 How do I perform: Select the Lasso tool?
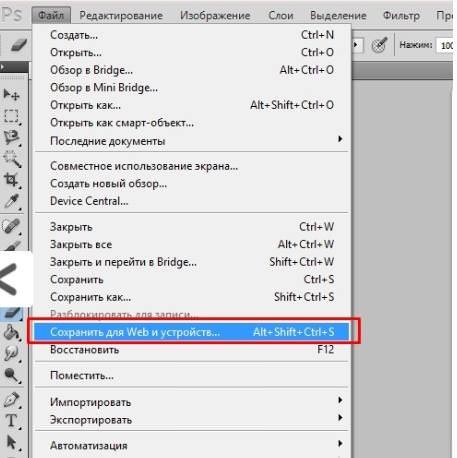11,137
